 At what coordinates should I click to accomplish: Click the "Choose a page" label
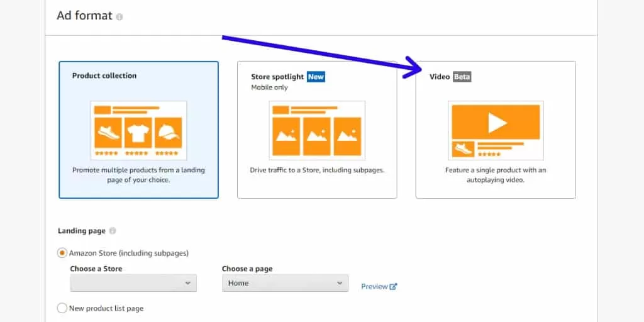(x=247, y=269)
